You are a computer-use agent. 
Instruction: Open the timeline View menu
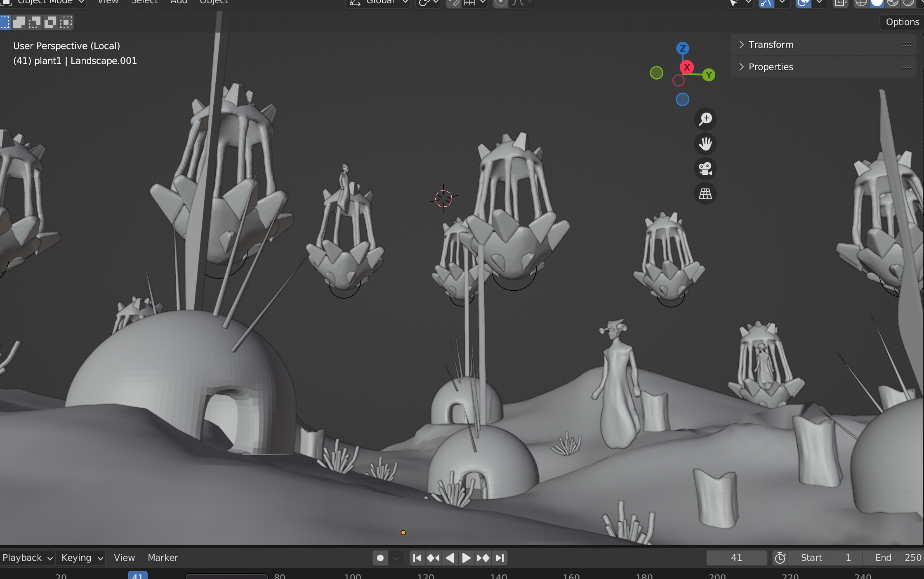[x=124, y=558]
